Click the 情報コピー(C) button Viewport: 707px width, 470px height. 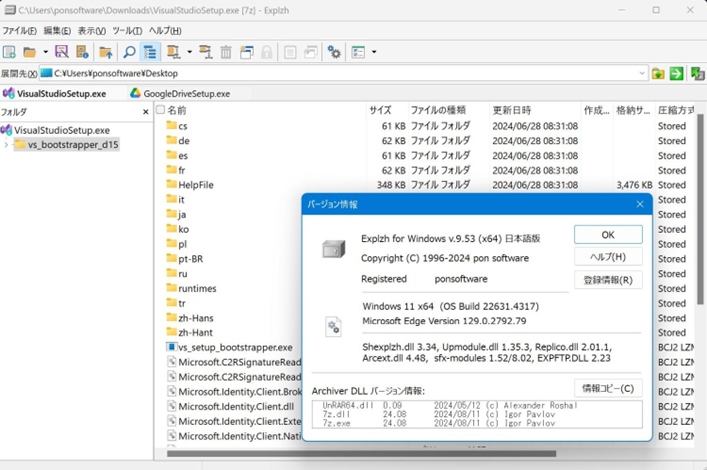point(608,388)
